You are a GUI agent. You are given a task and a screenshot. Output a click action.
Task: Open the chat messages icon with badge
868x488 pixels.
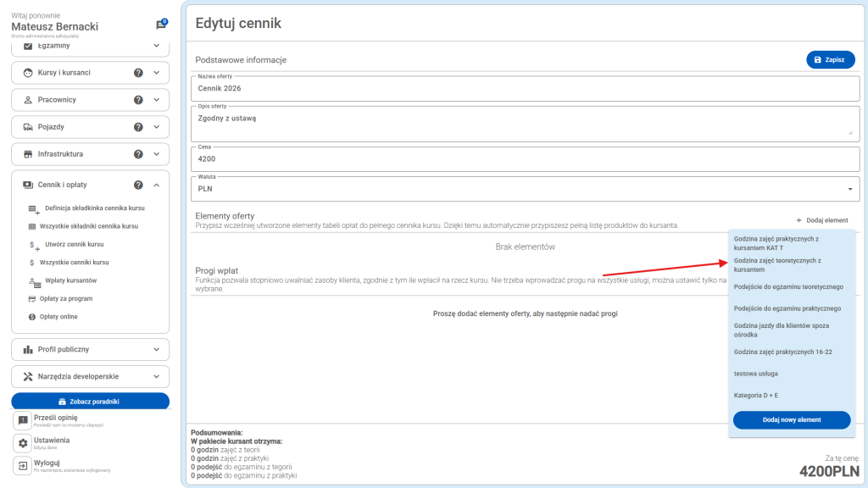pos(161,25)
